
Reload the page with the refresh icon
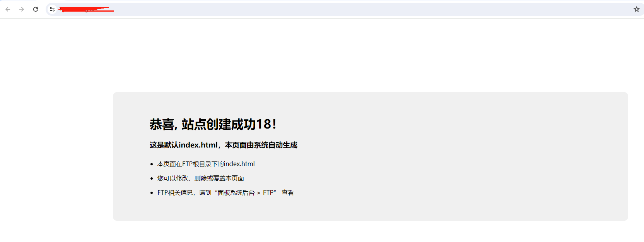(x=36, y=9)
